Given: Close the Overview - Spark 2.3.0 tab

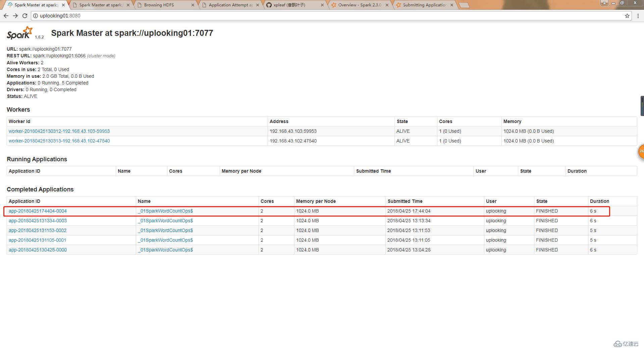Looking at the screenshot, I should (387, 5).
